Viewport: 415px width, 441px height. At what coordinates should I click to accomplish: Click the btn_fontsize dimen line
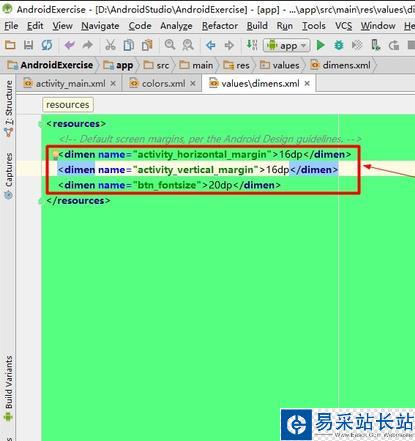click(169, 185)
